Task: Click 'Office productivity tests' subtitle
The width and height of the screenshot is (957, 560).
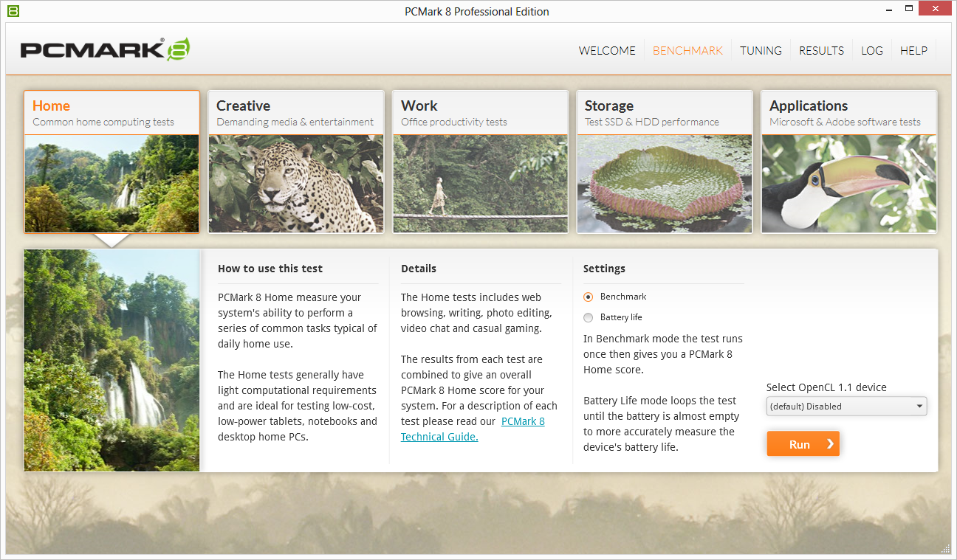Action: pyautogui.click(x=454, y=122)
